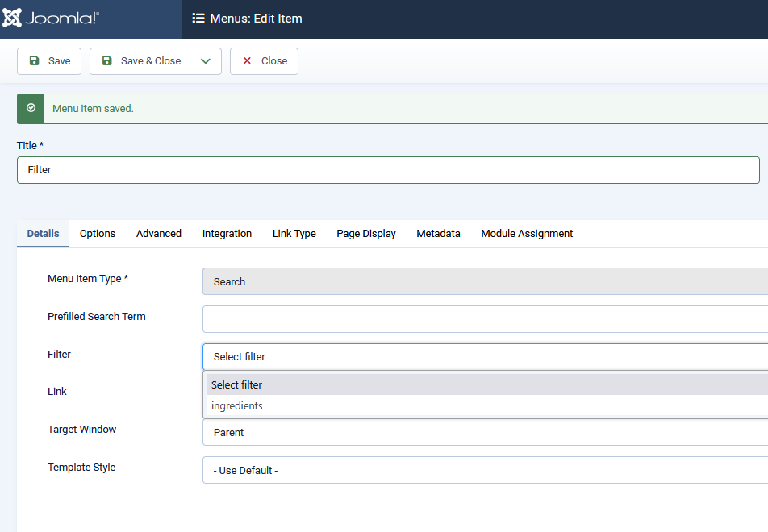The image size is (768, 532).
Task: Click the green checkmark success alert icon
Action: [31, 108]
